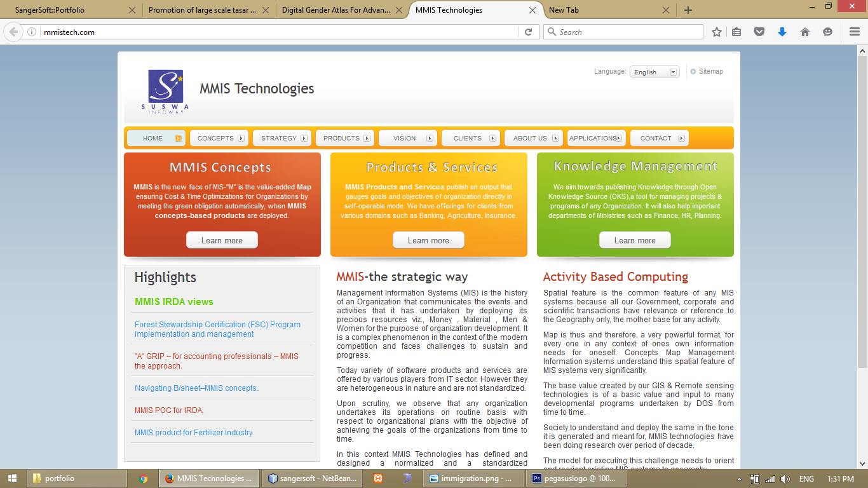Click Learn more under MMIS Concepts
Screen dimensions: 868x488
222,240
